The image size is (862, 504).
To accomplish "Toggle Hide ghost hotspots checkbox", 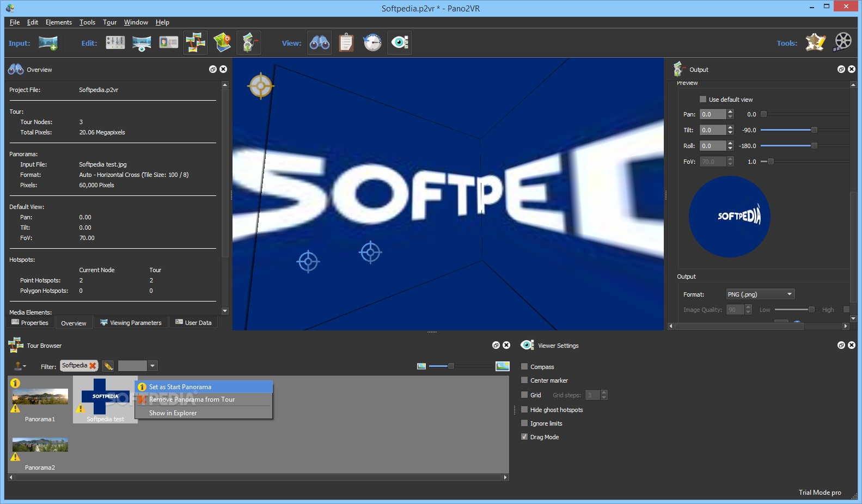I will pos(524,409).
